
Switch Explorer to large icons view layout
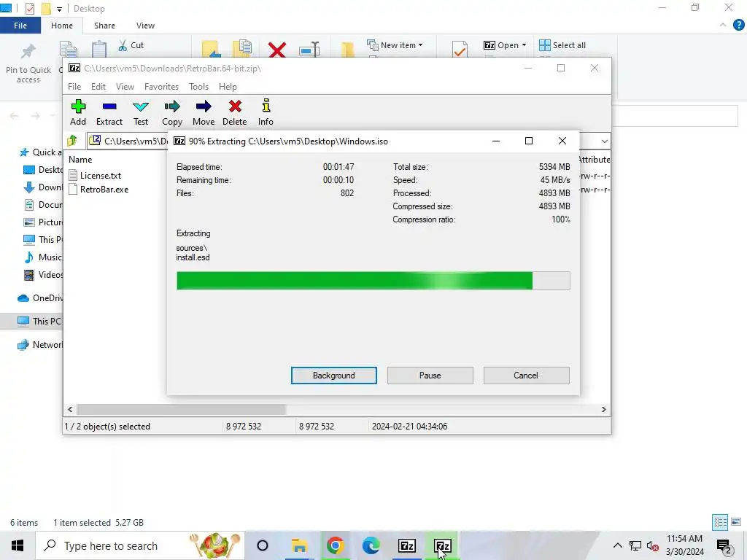736,522
